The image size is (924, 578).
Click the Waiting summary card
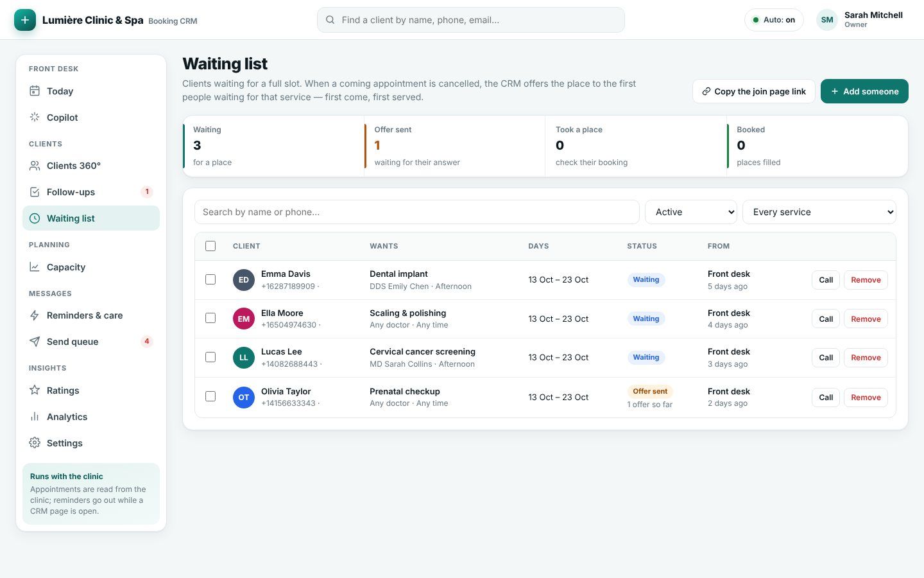click(x=273, y=146)
